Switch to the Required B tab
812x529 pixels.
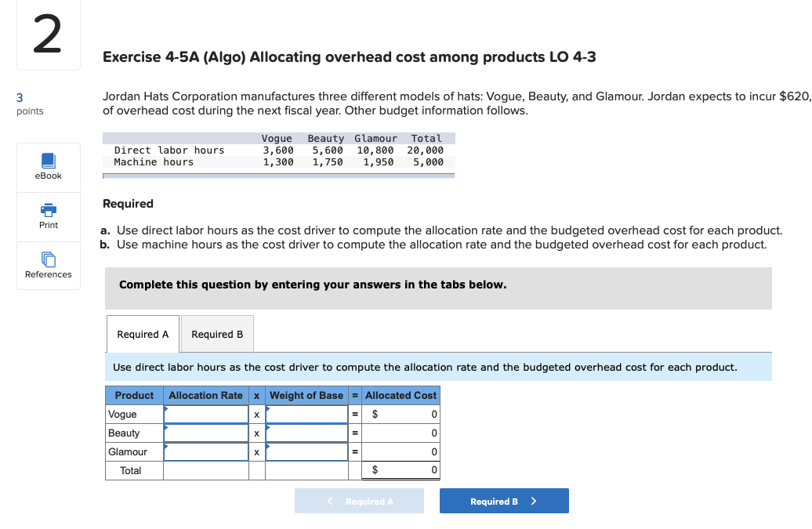[217, 334]
